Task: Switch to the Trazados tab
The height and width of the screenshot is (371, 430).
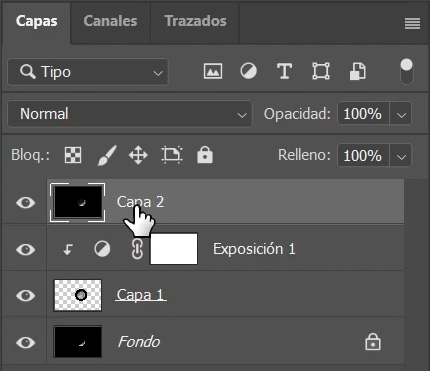Action: click(x=195, y=21)
